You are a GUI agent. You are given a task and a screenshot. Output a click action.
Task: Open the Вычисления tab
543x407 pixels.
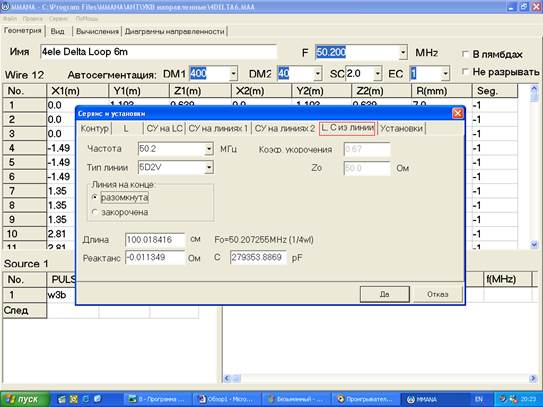97,31
